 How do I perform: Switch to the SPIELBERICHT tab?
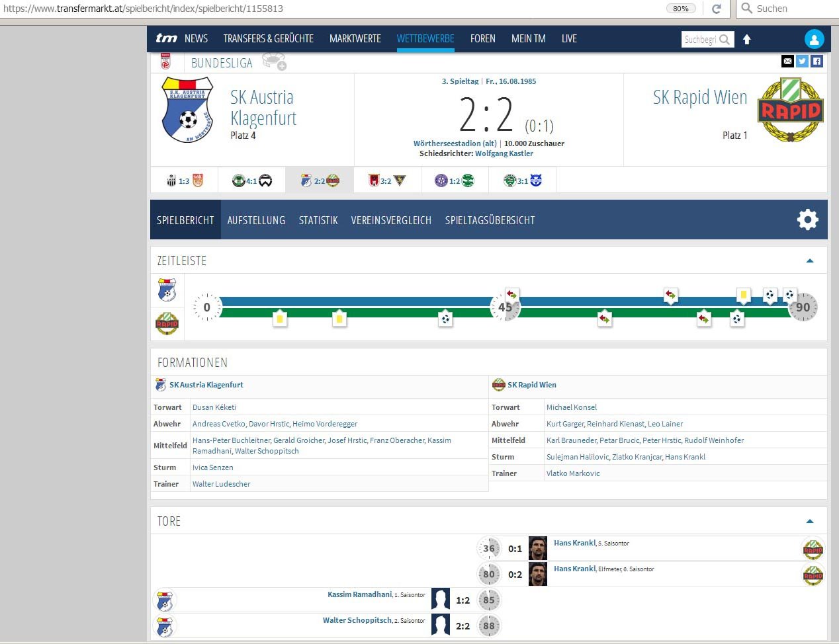point(185,220)
